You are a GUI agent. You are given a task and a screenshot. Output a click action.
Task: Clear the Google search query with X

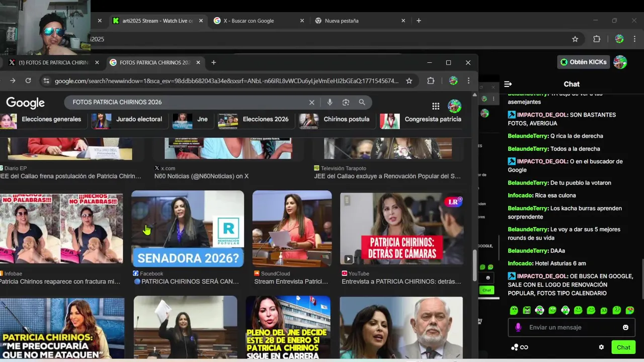[311, 102]
